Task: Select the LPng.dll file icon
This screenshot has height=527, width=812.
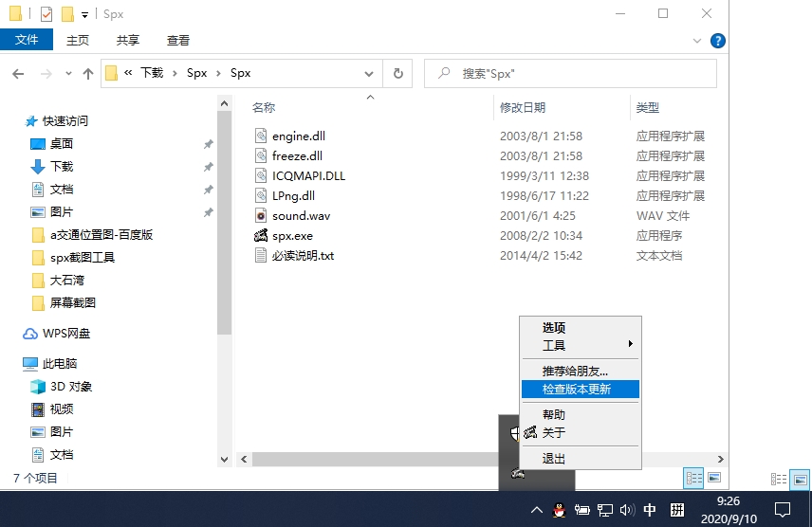Action: tap(261, 195)
